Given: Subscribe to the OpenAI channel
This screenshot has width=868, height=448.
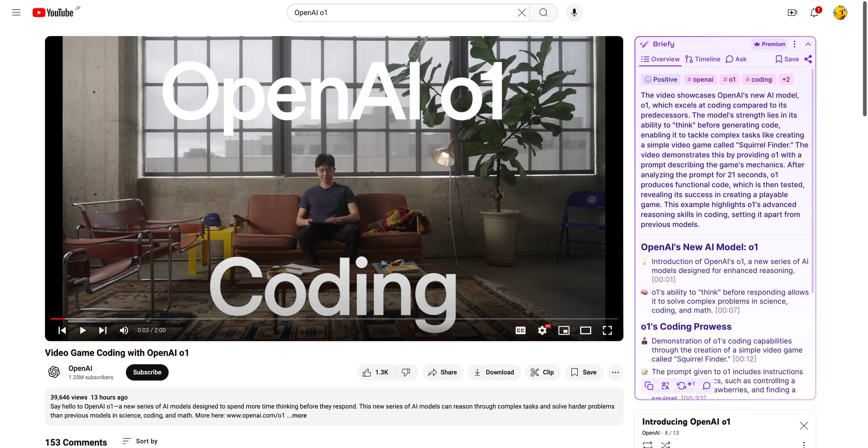Looking at the screenshot, I should tap(147, 372).
